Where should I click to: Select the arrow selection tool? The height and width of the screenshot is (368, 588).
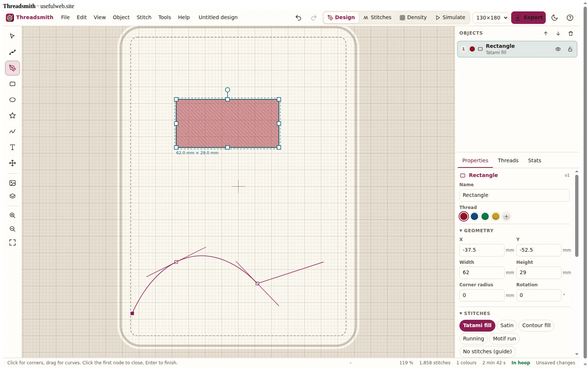click(x=12, y=36)
